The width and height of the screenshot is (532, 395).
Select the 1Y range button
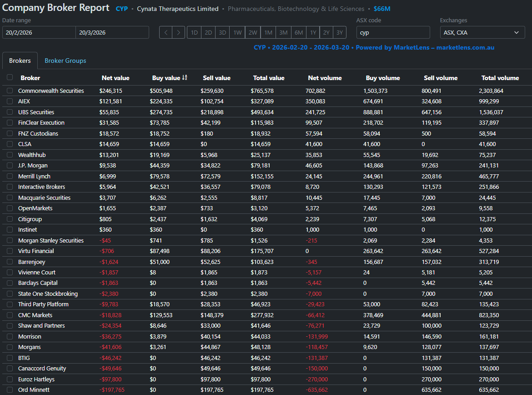click(x=313, y=33)
